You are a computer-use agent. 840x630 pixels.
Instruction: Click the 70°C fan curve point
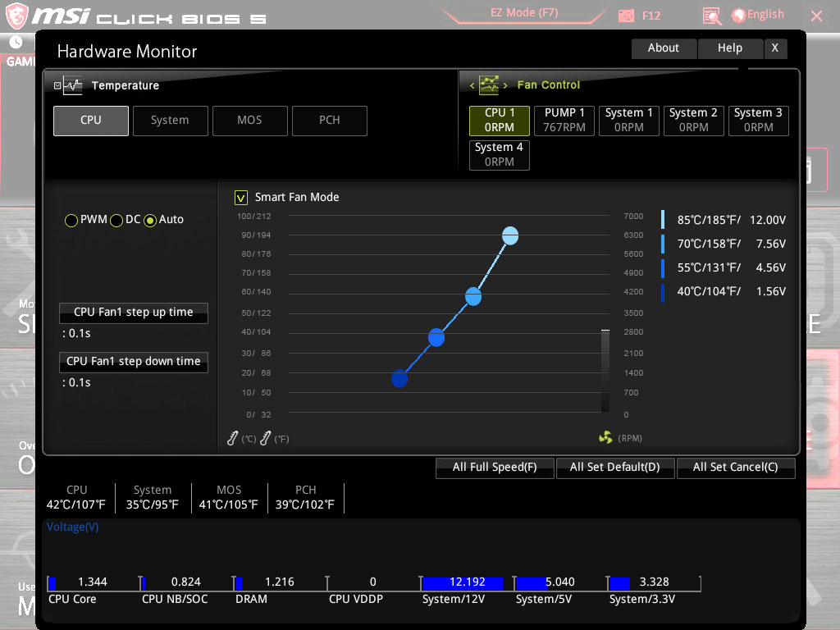[x=473, y=296]
